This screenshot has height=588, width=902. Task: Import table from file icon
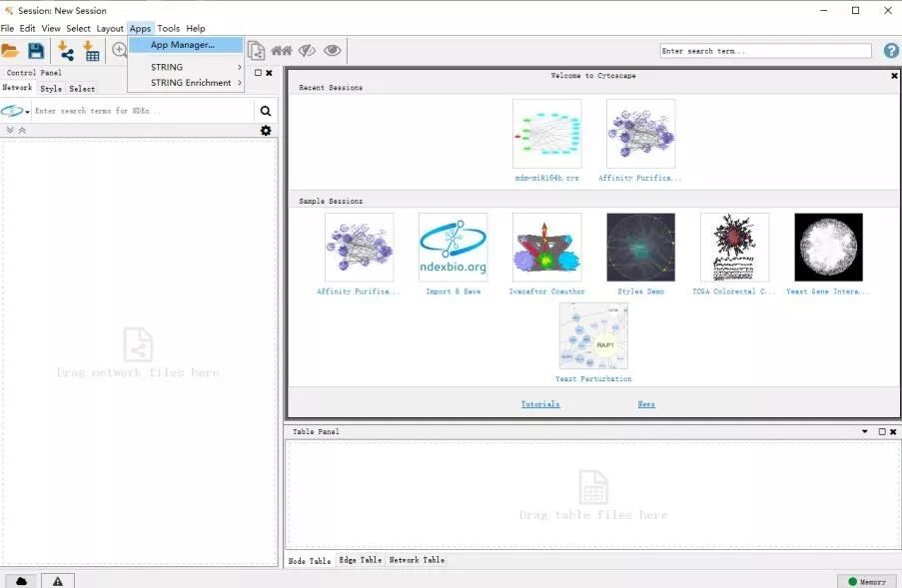[x=91, y=51]
